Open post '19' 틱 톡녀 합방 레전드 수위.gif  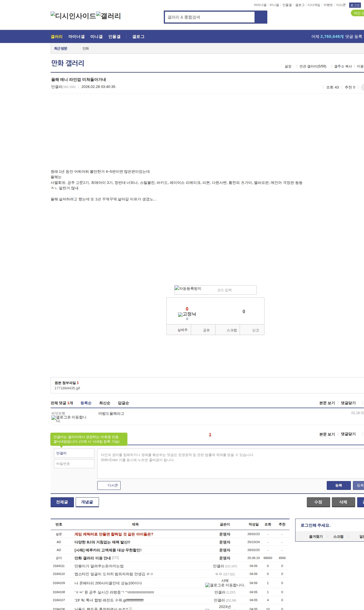click(x=109, y=600)
